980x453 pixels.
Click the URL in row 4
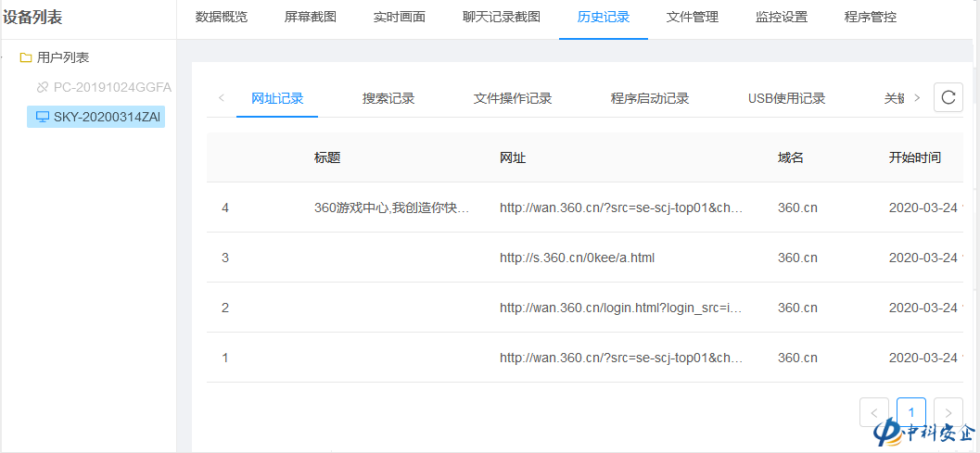coord(620,208)
